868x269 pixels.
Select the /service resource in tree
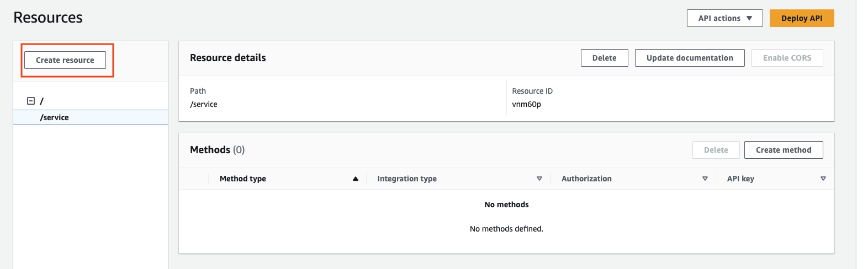click(x=55, y=117)
